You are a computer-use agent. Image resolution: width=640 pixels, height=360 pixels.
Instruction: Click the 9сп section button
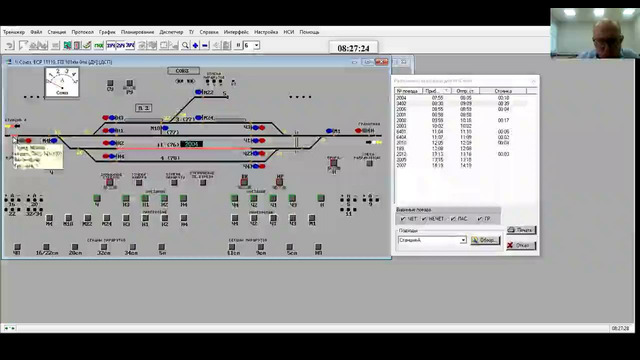tap(260, 247)
